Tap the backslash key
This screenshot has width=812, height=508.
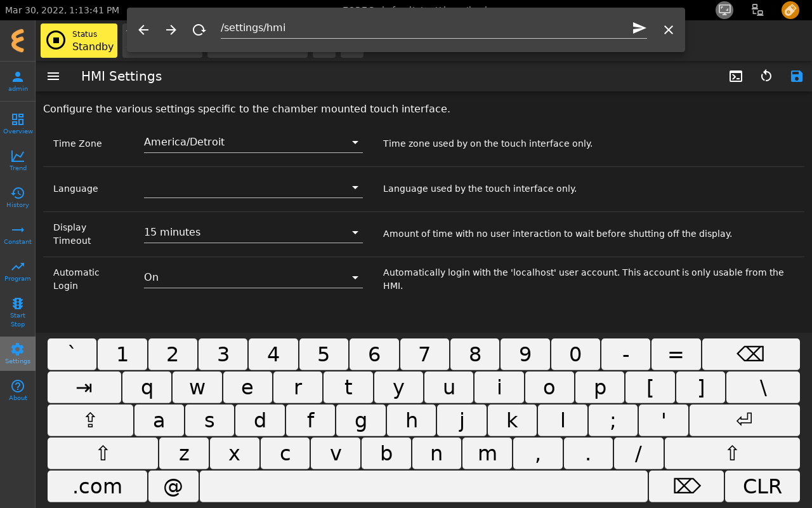click(763, 387)
